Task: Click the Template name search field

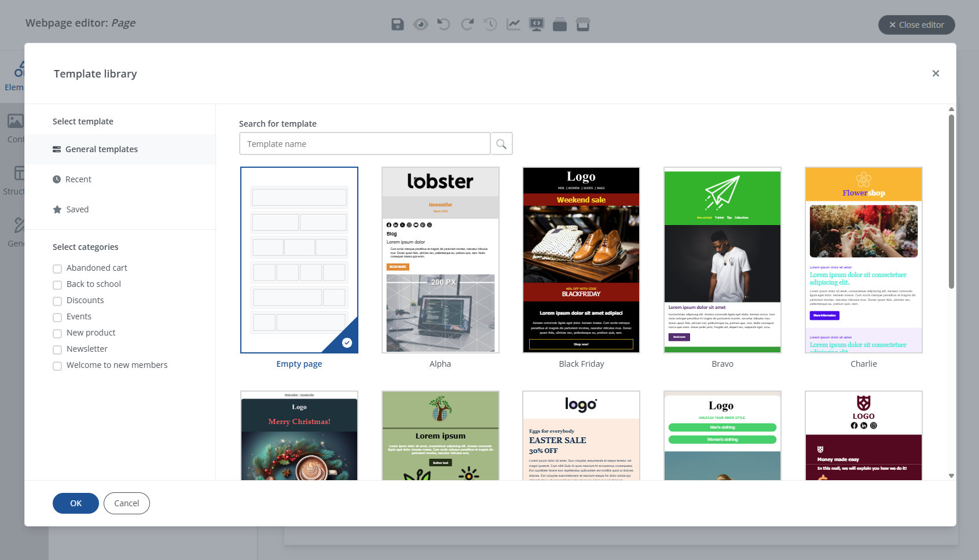Action: [x=365, y=144]
